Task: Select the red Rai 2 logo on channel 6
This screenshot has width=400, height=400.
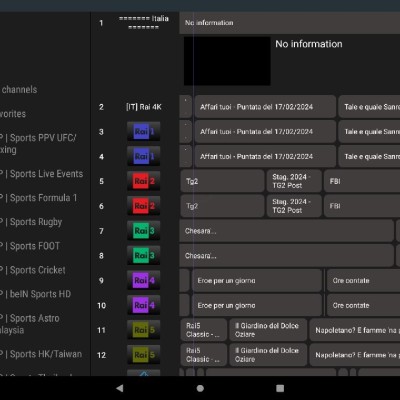Action: click(x=144, y=206)
